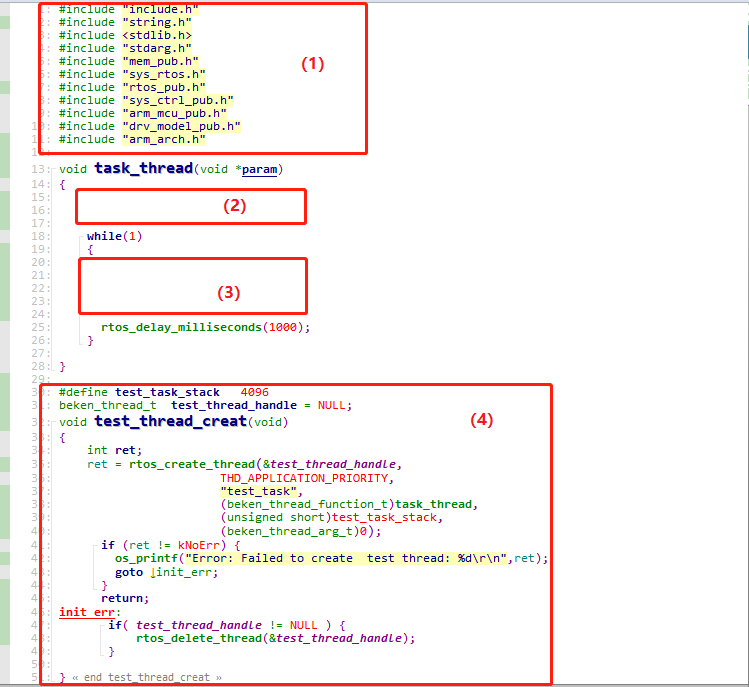Click the test_thread_creat function name definition
Screen dimensions: 749x687
point(170,421)
